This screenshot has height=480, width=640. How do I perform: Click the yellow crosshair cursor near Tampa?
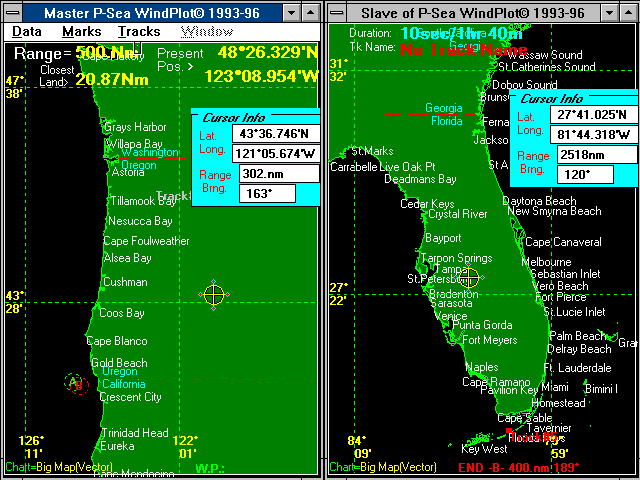[x=469, y=278]
